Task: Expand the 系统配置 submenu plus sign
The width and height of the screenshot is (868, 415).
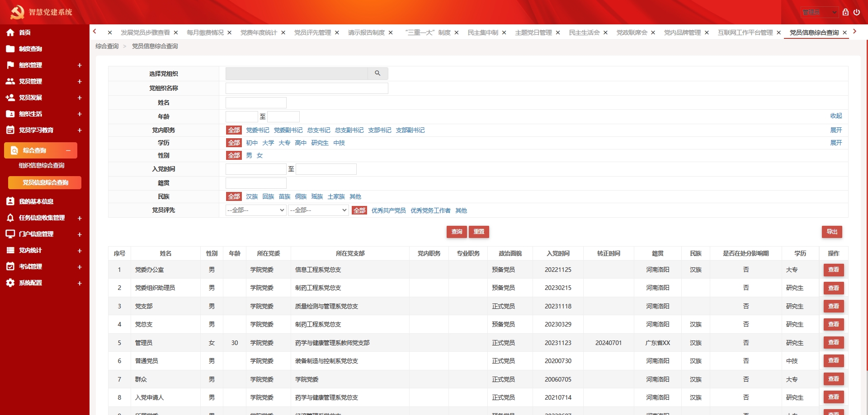Action: pyautogui.click(x=80, y=283)
